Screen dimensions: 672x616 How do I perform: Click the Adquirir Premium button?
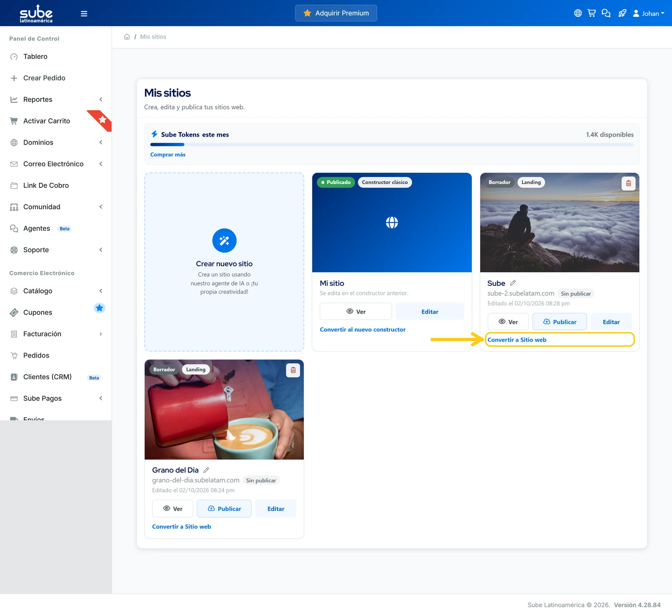[x=336, y=13]
